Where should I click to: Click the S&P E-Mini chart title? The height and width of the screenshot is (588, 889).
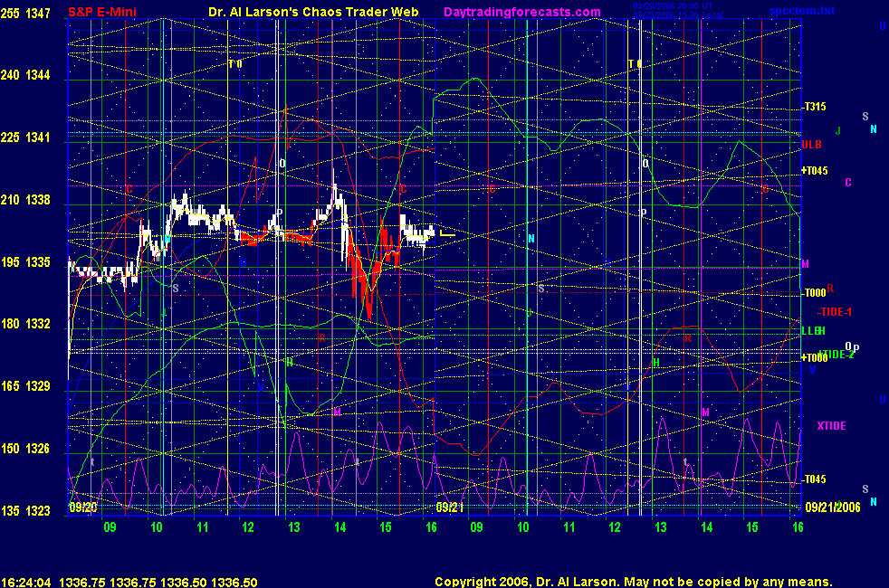(102, 12)
